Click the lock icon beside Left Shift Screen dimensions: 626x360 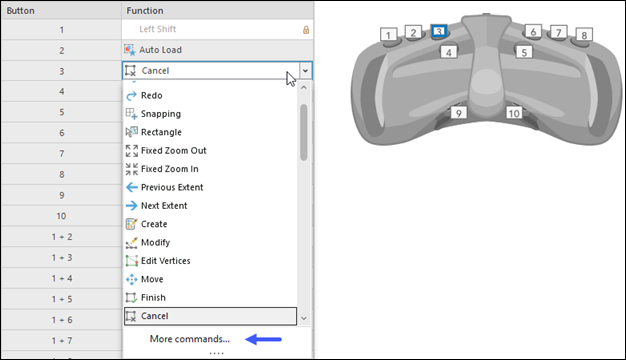coord(306,30)
